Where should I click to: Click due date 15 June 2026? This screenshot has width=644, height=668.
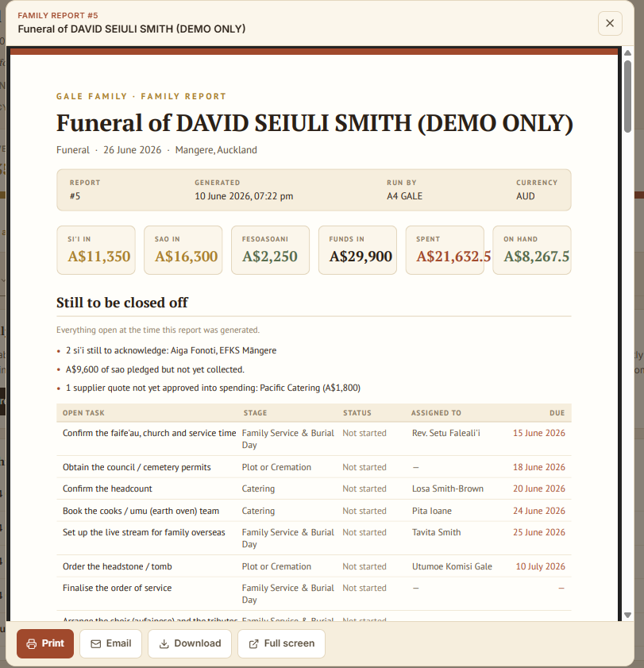[539, 433]
